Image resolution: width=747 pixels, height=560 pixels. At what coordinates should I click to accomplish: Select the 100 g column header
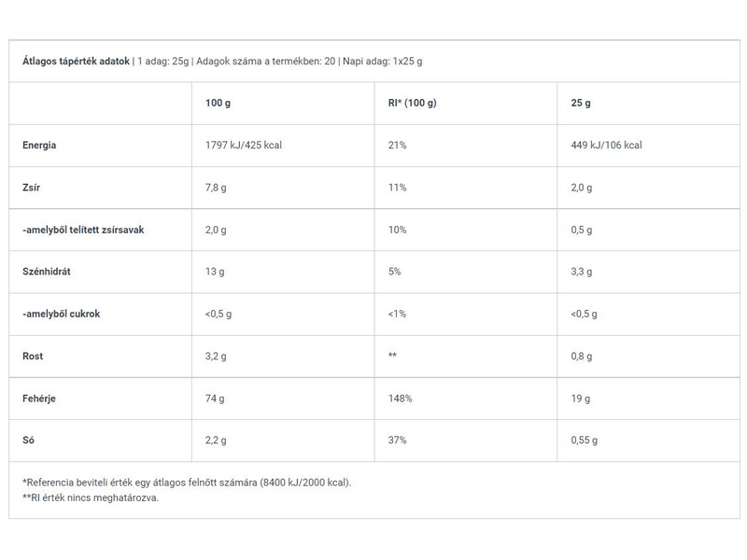tap(218, 103)
